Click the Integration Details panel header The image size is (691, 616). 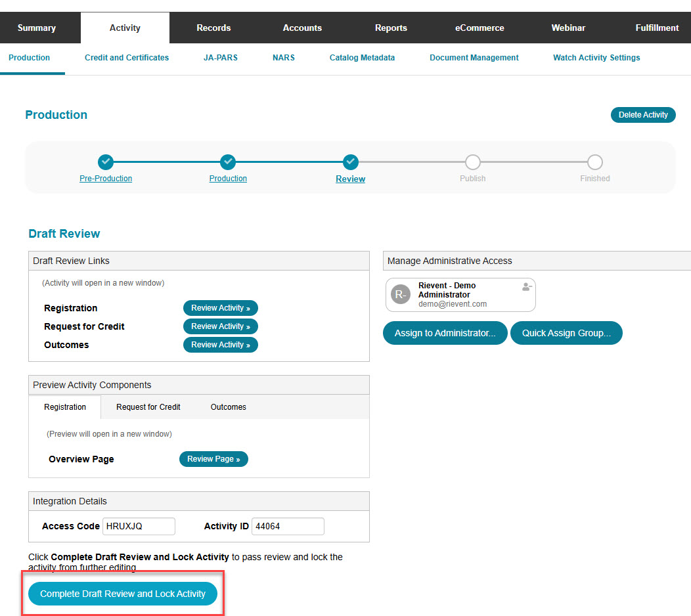coord(199,502)
